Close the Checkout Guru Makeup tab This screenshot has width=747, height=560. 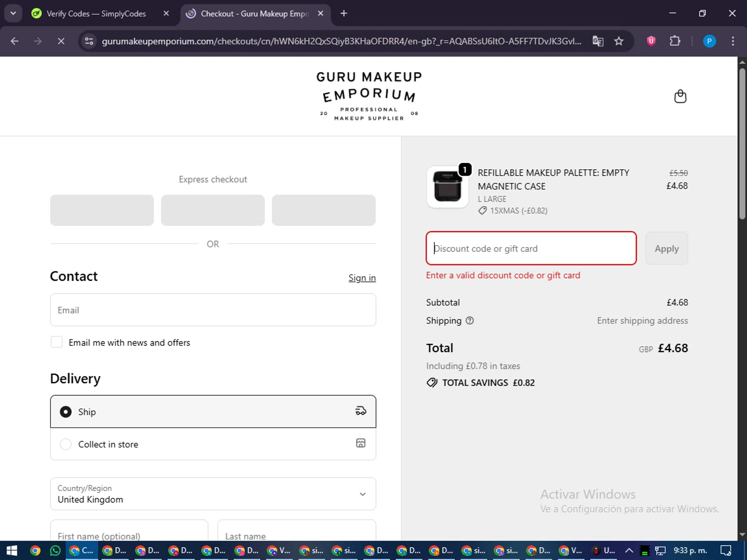321,13
